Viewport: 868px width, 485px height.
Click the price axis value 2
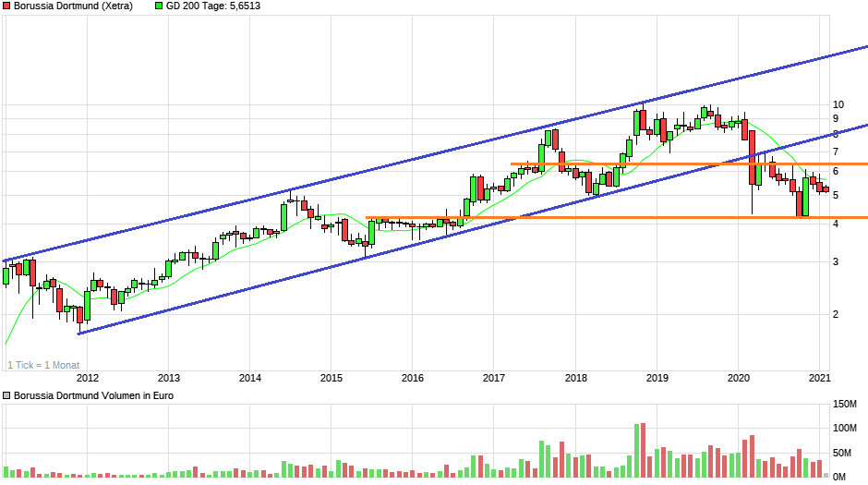[x=836, y=314]
